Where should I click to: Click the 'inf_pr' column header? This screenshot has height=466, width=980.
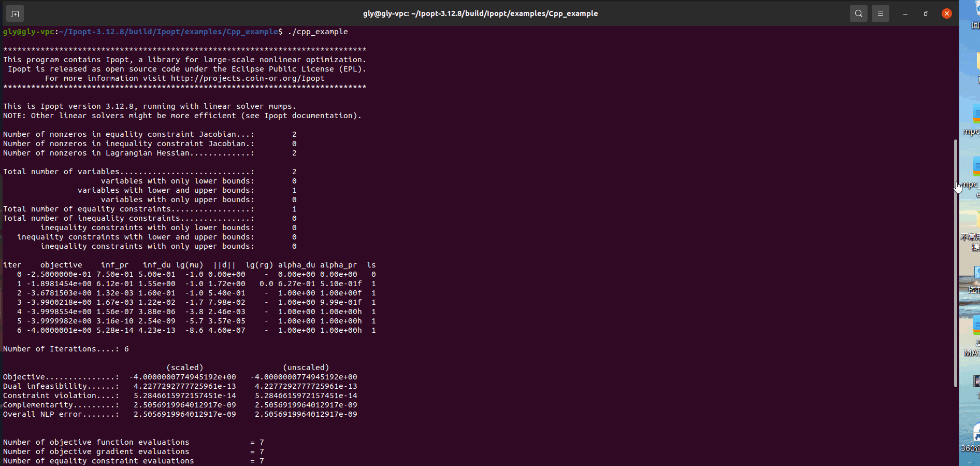(x=115, y=265)
